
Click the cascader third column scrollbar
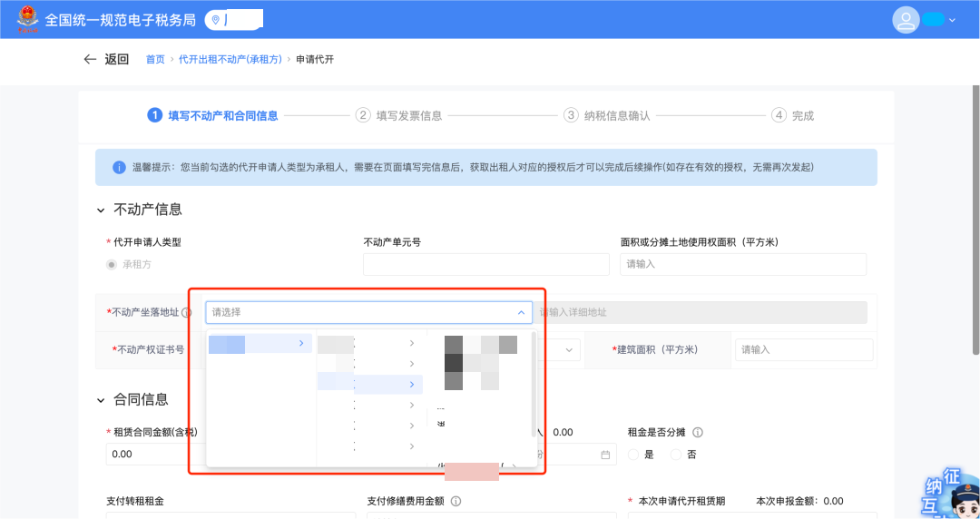(x=534, y=384)
